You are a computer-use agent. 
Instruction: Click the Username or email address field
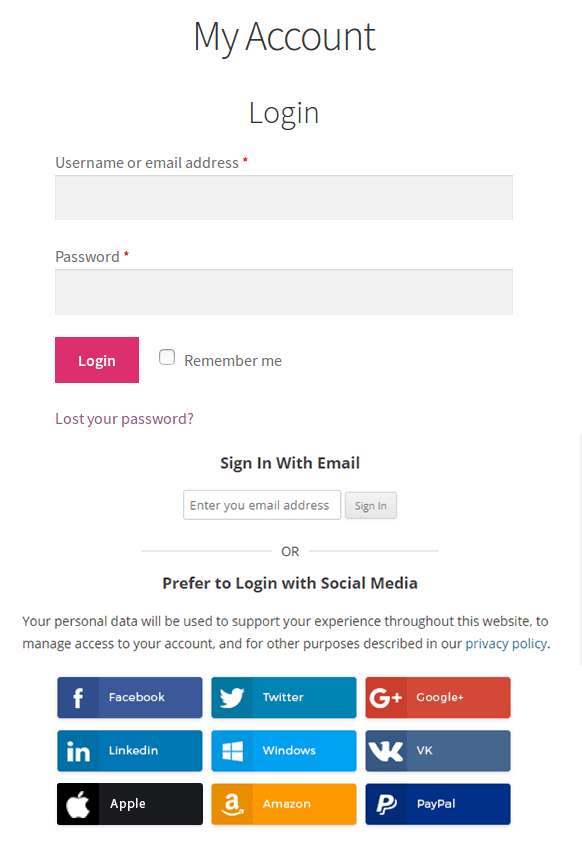pos(283,197)
